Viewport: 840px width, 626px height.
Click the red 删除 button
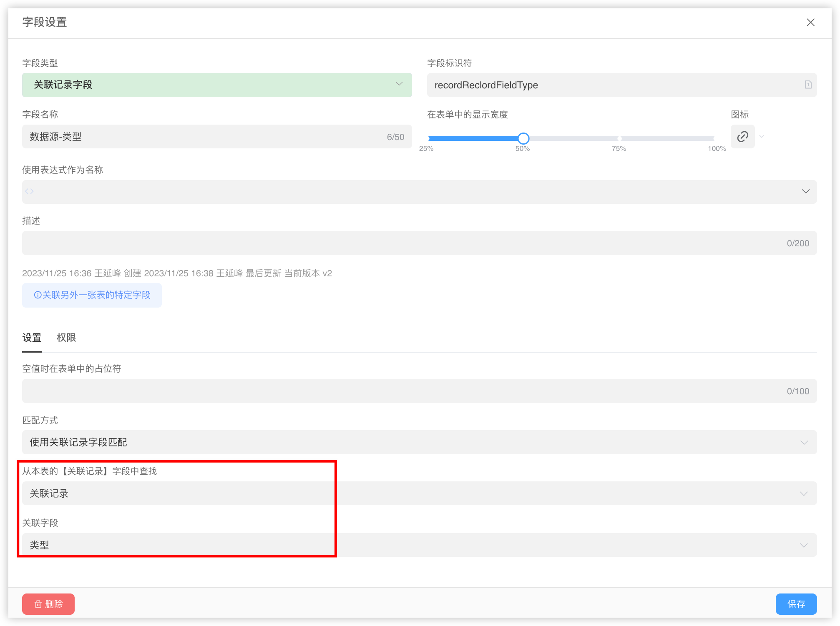point(48,604)
